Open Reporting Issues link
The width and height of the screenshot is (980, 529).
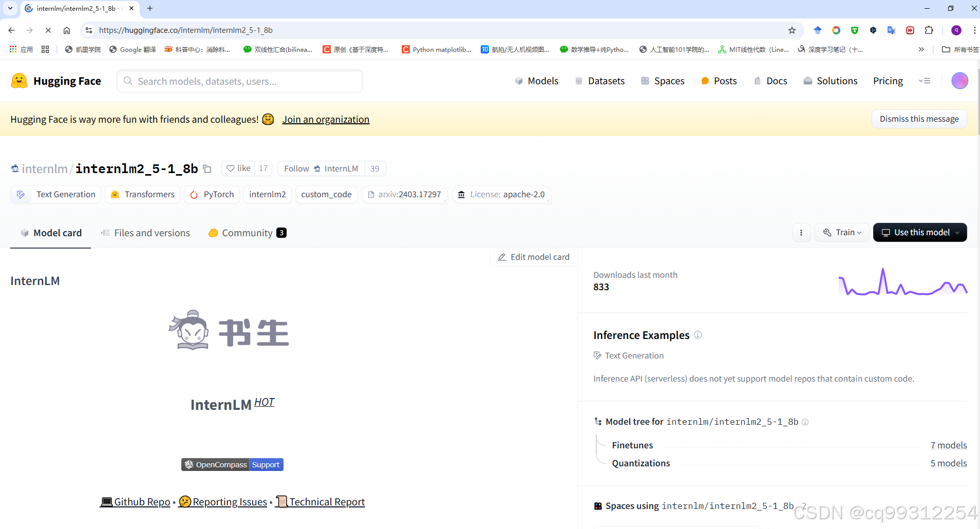pyautogui.click(x=223, y=502)
